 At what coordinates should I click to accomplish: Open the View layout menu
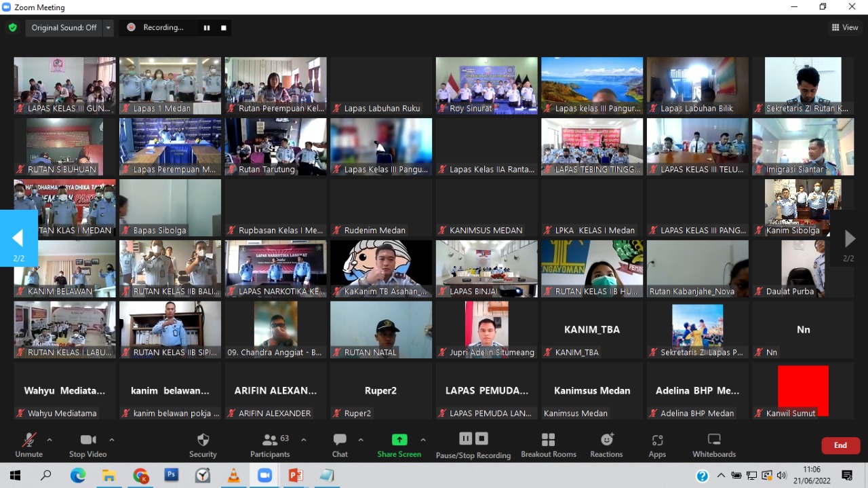coord(845,28)
